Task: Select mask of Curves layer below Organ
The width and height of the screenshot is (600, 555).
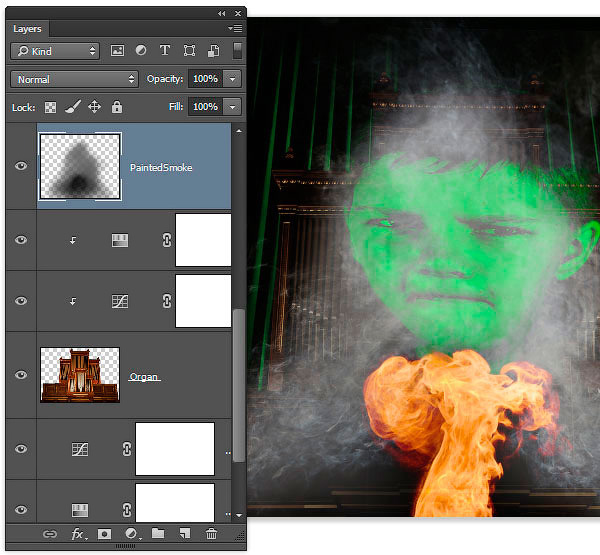Action: click(x=175, y=449)
